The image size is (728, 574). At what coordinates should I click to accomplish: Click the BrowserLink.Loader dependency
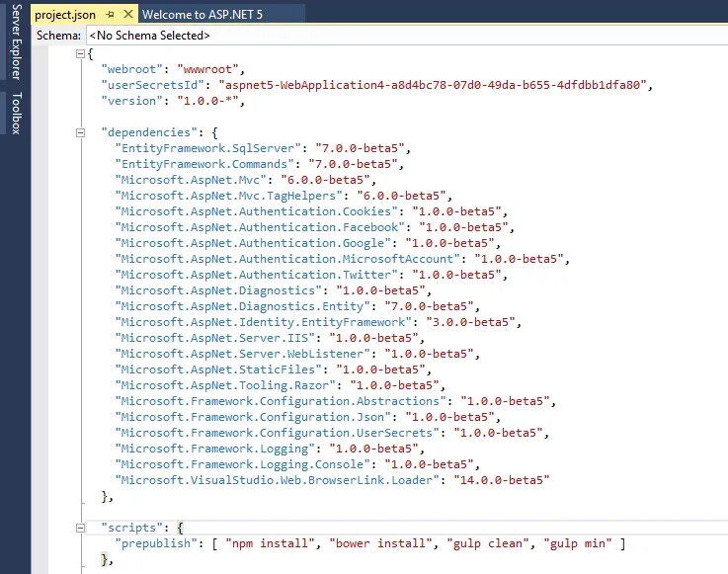[x=278, y=480]
